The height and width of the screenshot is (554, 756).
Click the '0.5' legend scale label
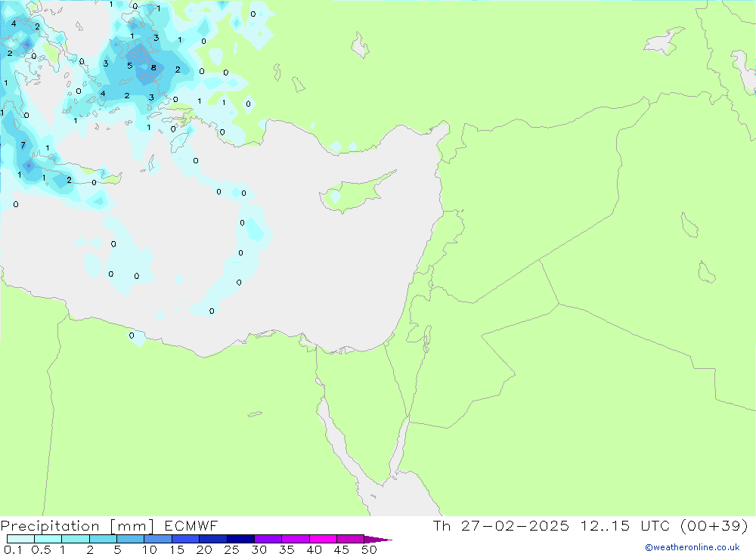pyautogui.click(x=42, y=549)
